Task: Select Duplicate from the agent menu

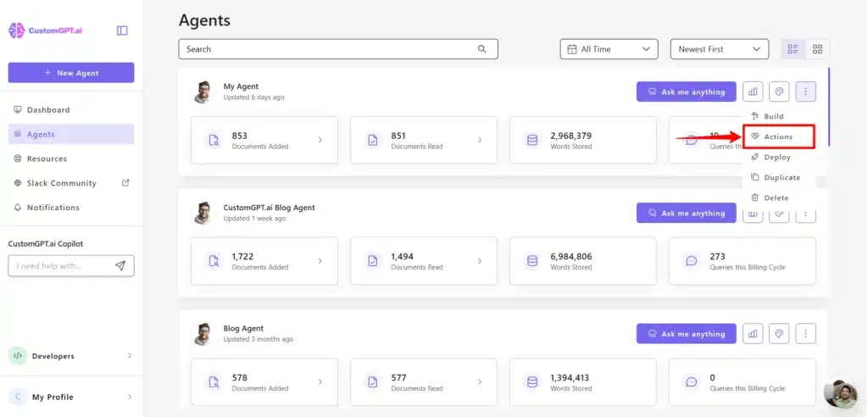Action: tap(779, 177)
